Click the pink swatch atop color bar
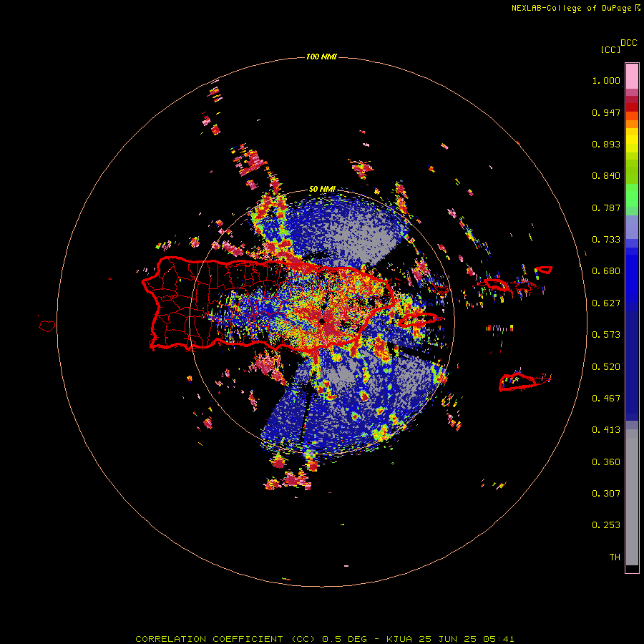 (x=632, y=76)
